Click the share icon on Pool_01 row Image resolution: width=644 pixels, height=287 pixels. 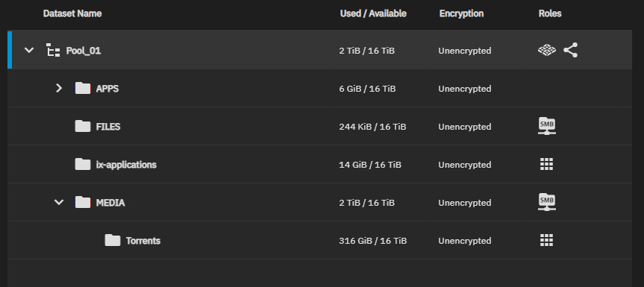570,50
